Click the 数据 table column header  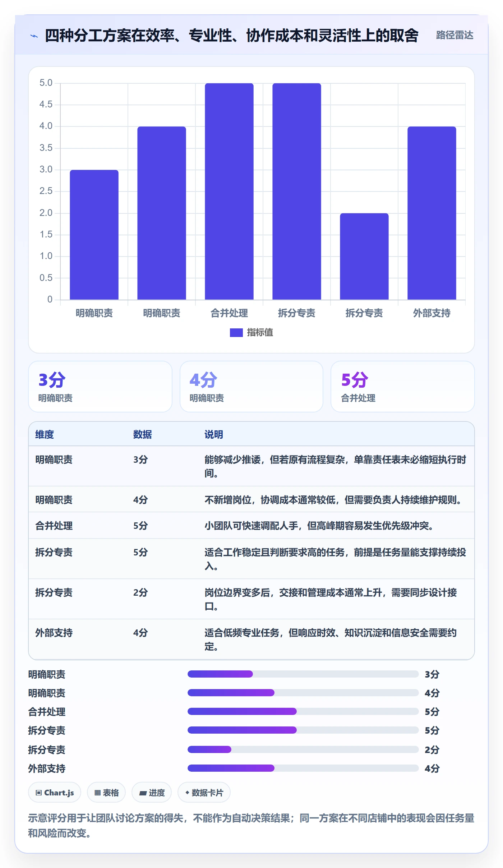click(x=143, y=434)
